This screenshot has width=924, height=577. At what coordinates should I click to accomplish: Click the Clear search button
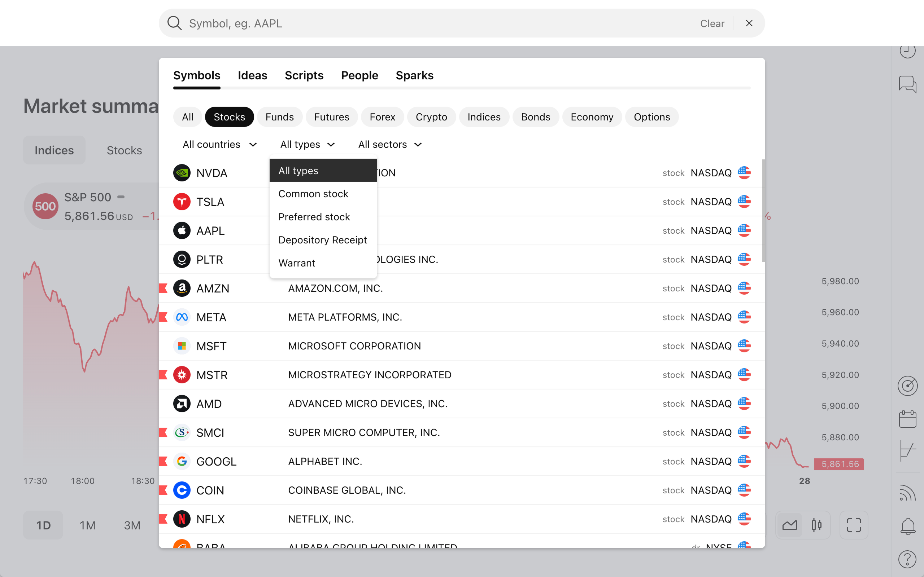[712, 23]
